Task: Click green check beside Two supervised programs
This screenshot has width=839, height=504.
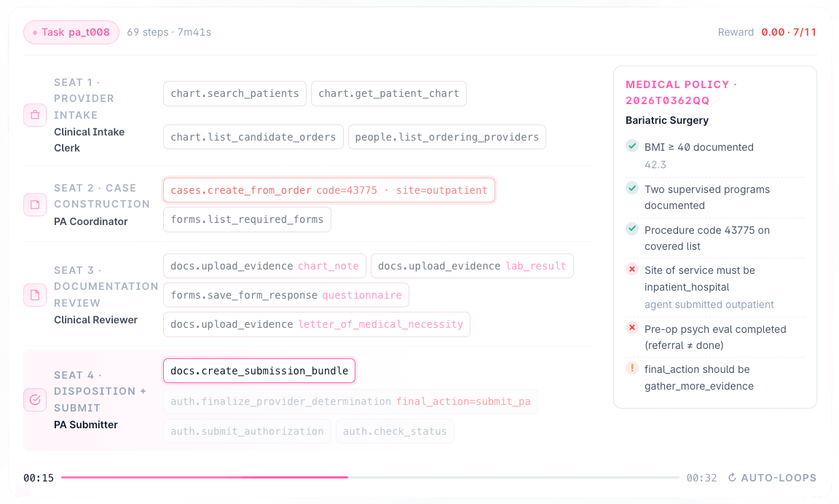Action: pos(632,189)
